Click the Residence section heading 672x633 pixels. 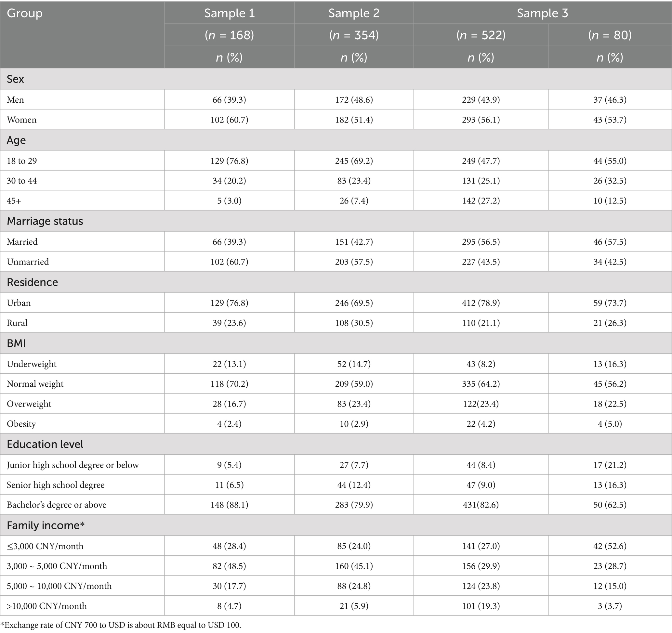[33, 282]
